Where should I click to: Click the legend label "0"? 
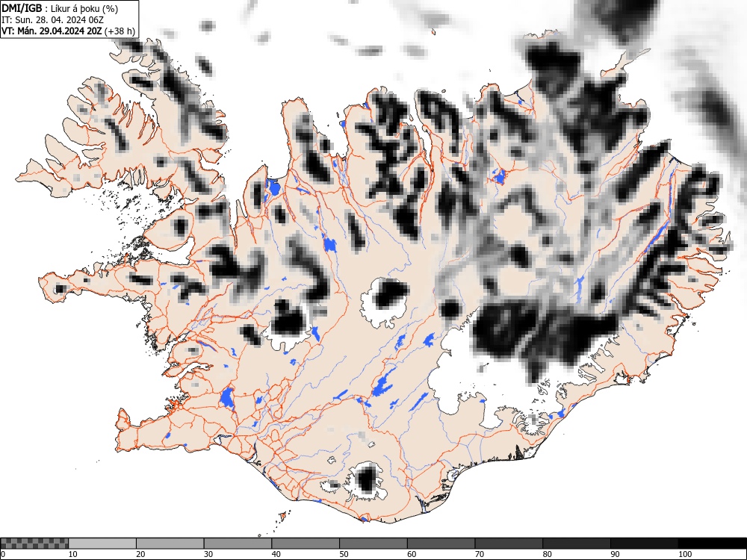pos(3,554)
